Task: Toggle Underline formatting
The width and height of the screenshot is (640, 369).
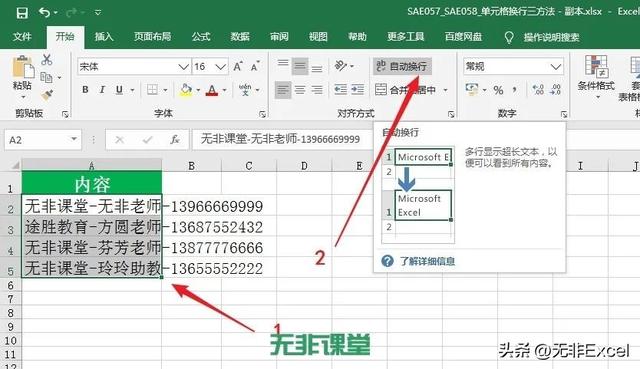Action: 119,90
